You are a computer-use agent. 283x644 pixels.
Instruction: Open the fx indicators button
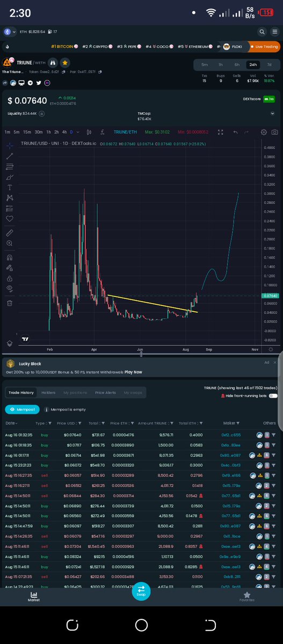pos(101,132)
